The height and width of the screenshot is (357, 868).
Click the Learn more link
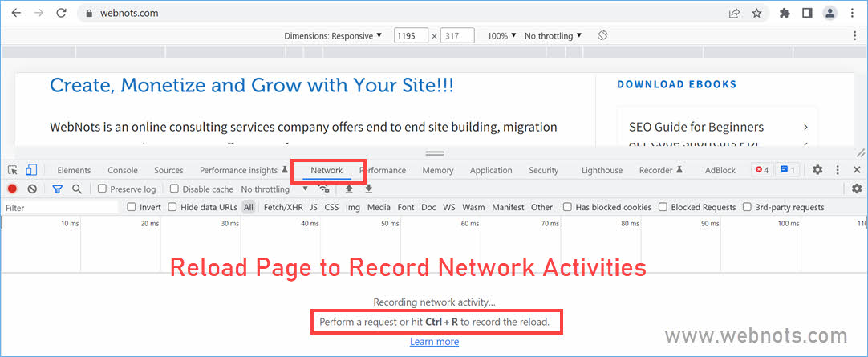pos(434,342)
